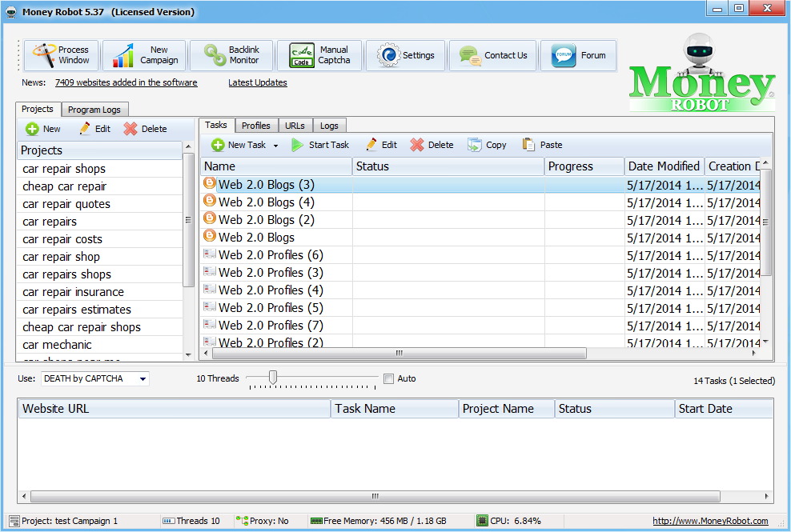Visit the www.MoneyRobot.com link
The image size is (791, 532).
click(x=710, y=521)
